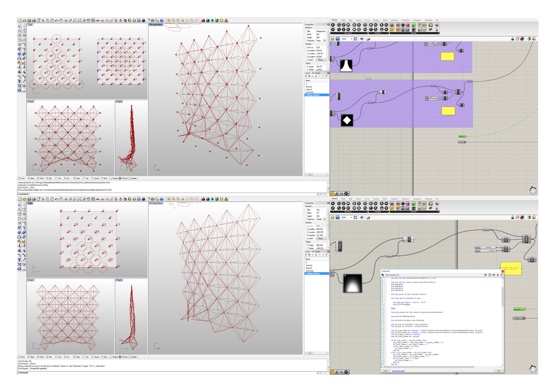Select Text T tool in lower Rhino sidebar
555x392 pixels.
(19, 260)
